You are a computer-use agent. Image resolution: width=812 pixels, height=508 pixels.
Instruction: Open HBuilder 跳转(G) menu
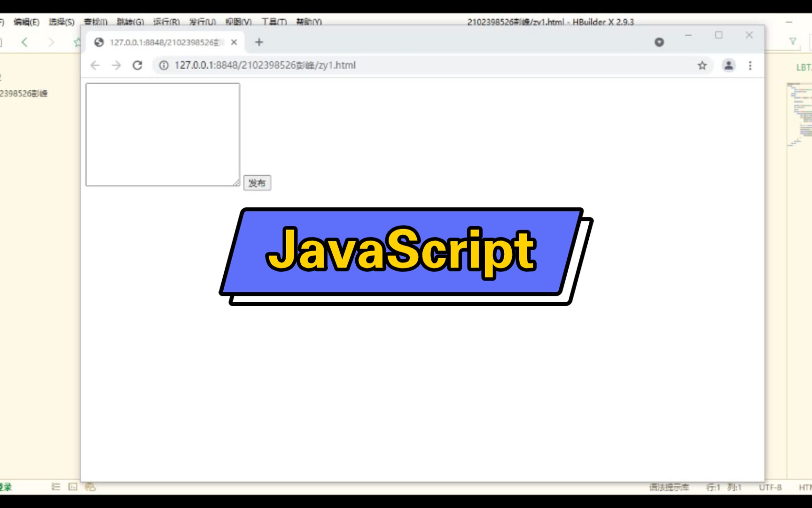click(x=130, y=22)
